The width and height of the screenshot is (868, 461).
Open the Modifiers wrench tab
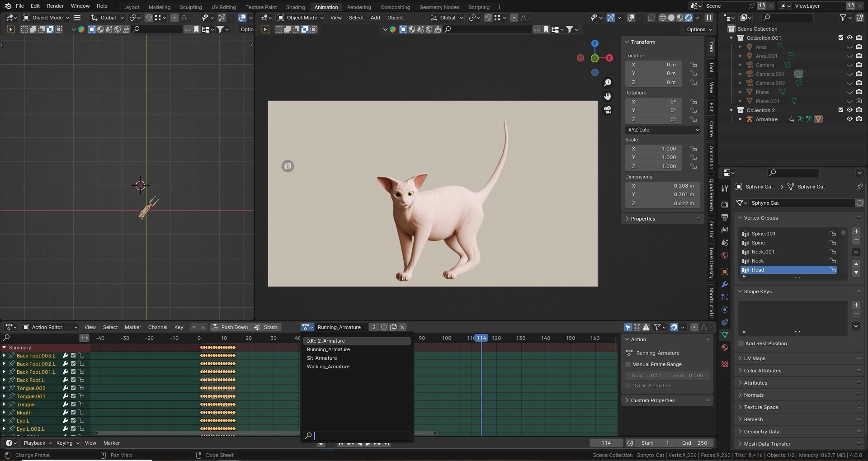pyautogui.click(x=725, y=284)
